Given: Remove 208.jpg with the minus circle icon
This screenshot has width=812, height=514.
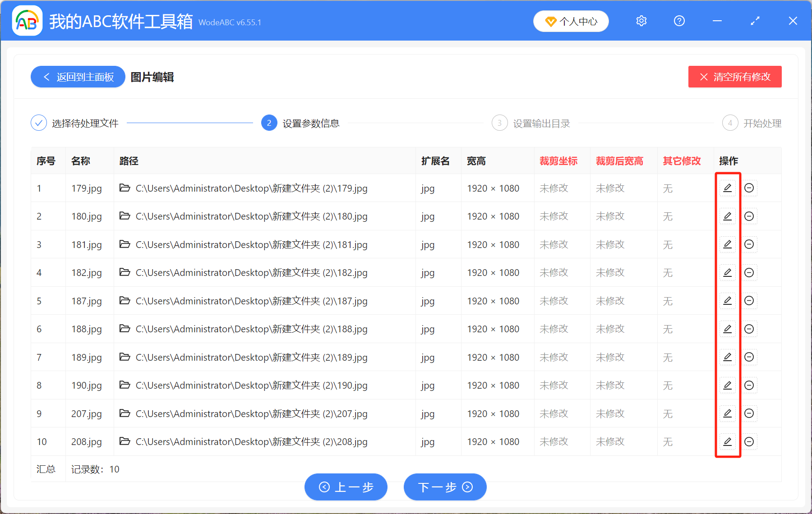Looking at the screenshot, I should (x=749, y=441).
